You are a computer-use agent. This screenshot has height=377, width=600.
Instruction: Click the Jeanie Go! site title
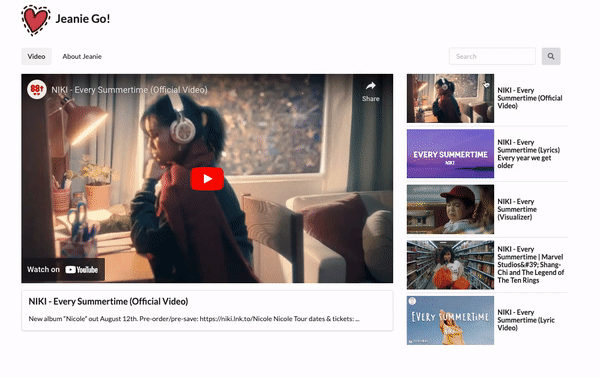[83, 19]
